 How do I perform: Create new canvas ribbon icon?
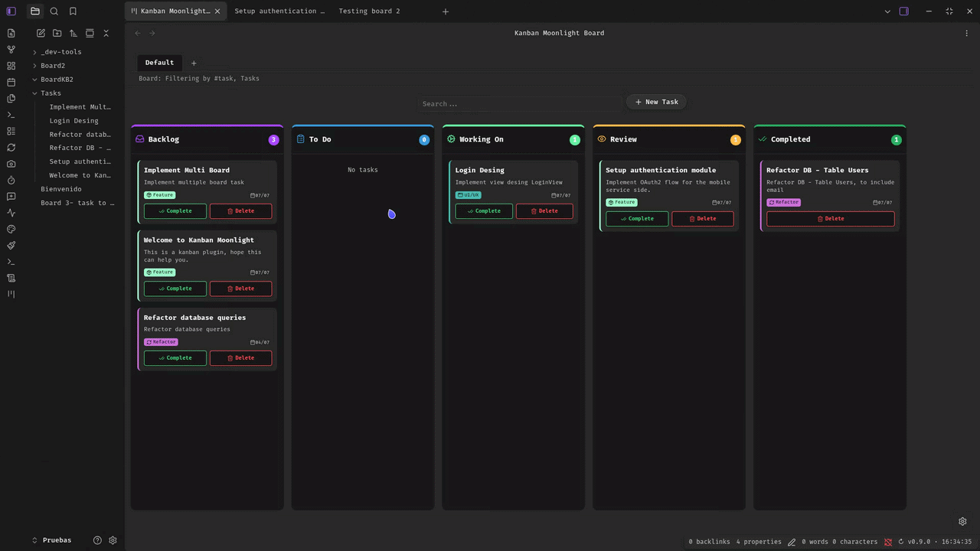point(11,66)
